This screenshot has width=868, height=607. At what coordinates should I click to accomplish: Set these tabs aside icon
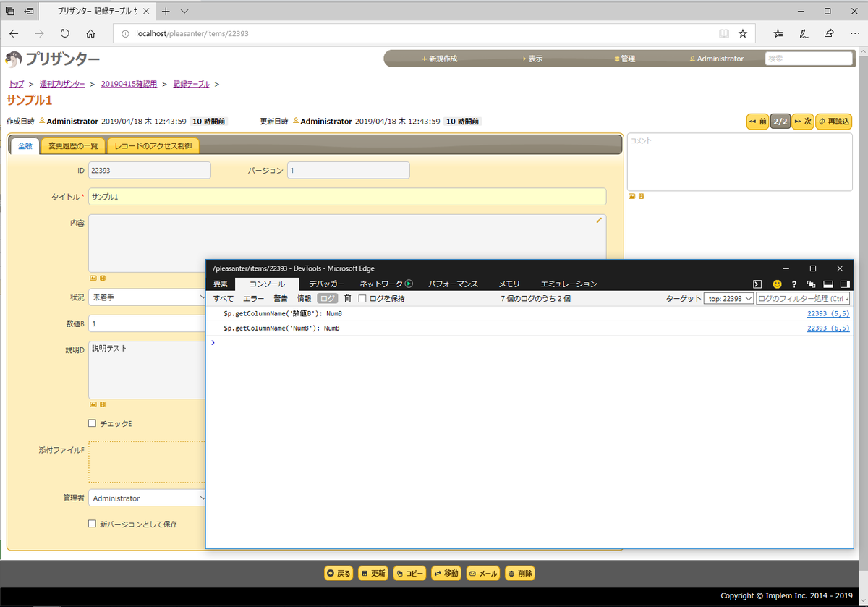click(30, 11)
